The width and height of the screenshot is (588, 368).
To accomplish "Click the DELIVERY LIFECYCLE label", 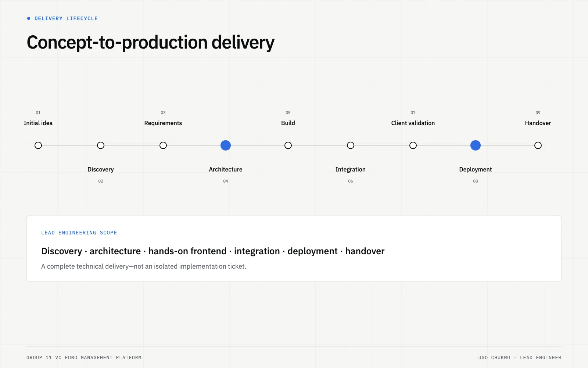I will coord(66,18).
